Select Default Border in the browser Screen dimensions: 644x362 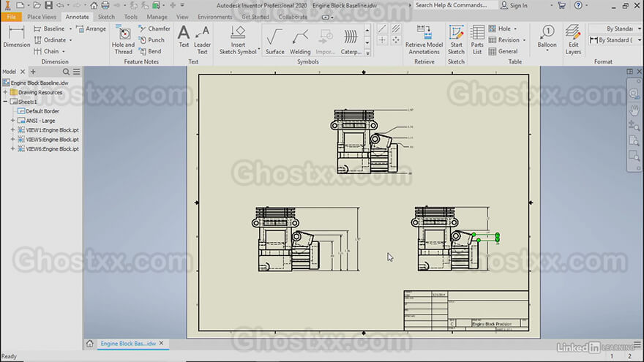click(38, 111)
